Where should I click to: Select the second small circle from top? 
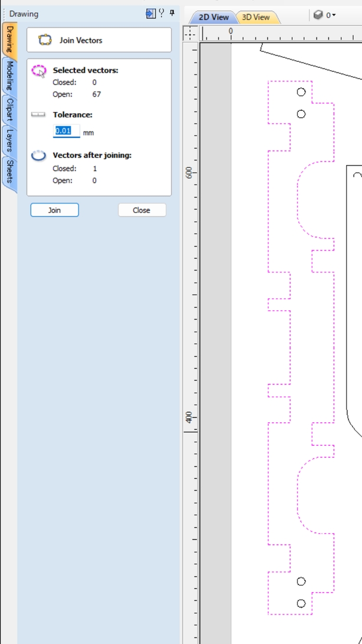coord(301,114)
